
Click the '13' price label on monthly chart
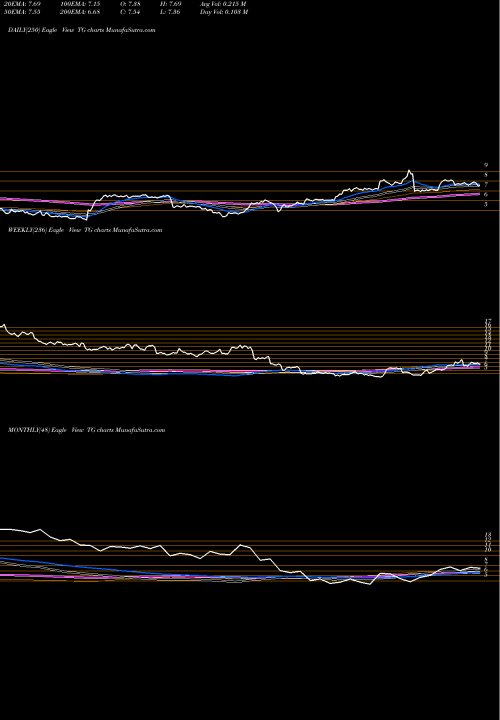pyautogui.click(x=488, y=535)
